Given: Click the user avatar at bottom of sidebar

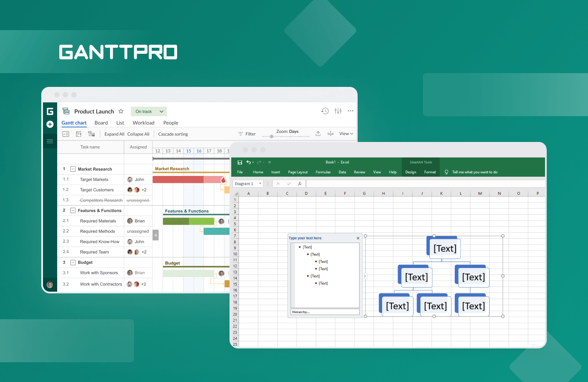Looking at the screenshot, I should click(50, 285).
